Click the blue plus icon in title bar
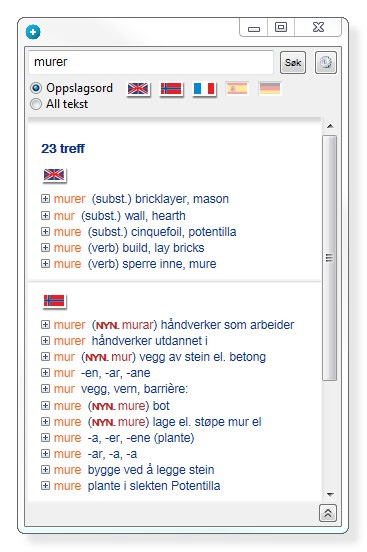This screenshot has width=367, height=552. click(33, 32)
